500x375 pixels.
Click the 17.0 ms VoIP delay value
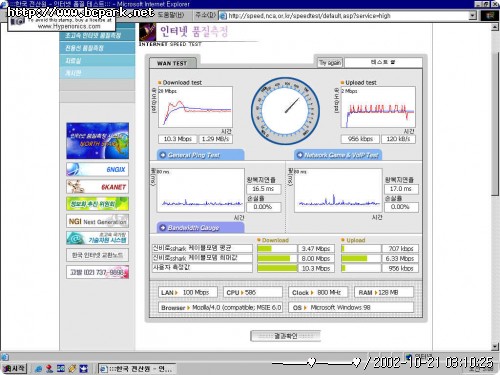tap(401, 189)
